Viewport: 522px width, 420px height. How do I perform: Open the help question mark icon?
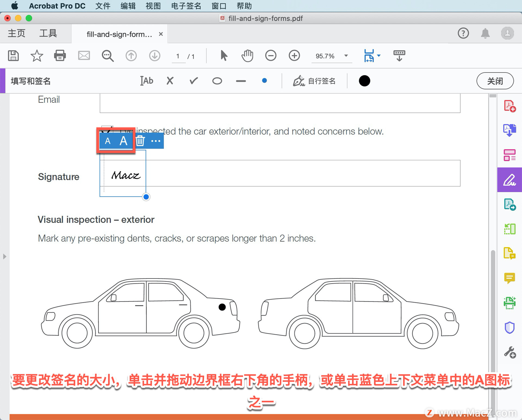(x=463, y=33)
